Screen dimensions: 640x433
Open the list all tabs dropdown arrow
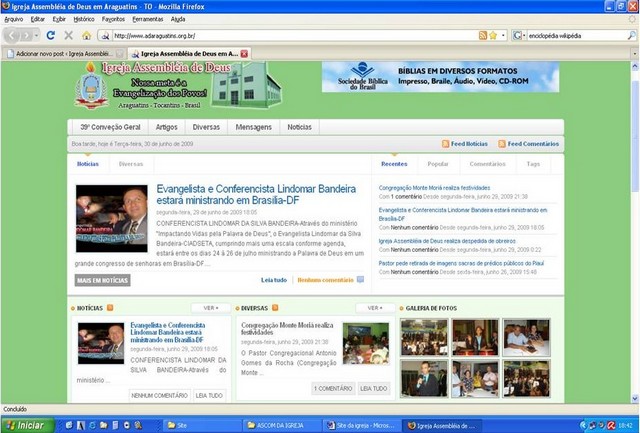click(x=634, y=53)
